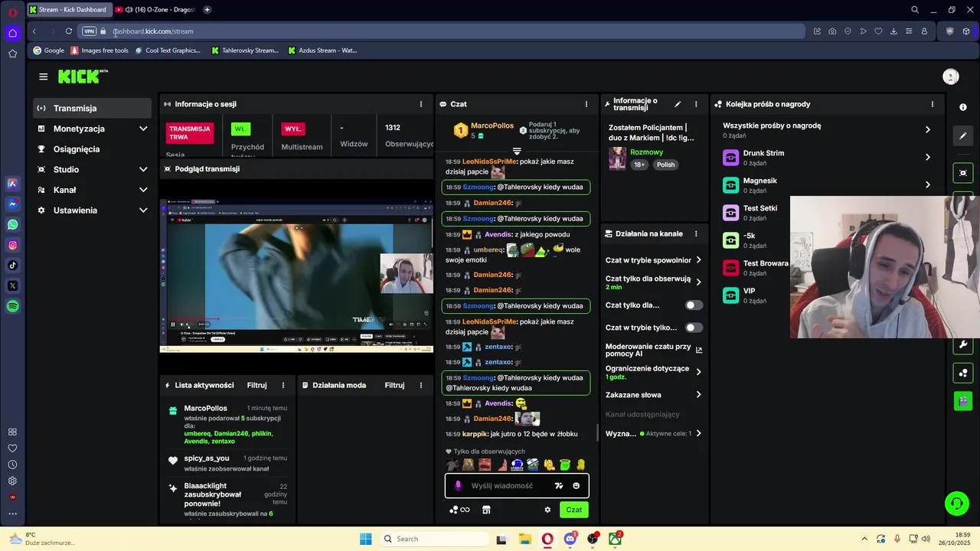The image size is (980, 551).
Task: Click MarcoPollos in activity list
Action: tap(206, 409)
